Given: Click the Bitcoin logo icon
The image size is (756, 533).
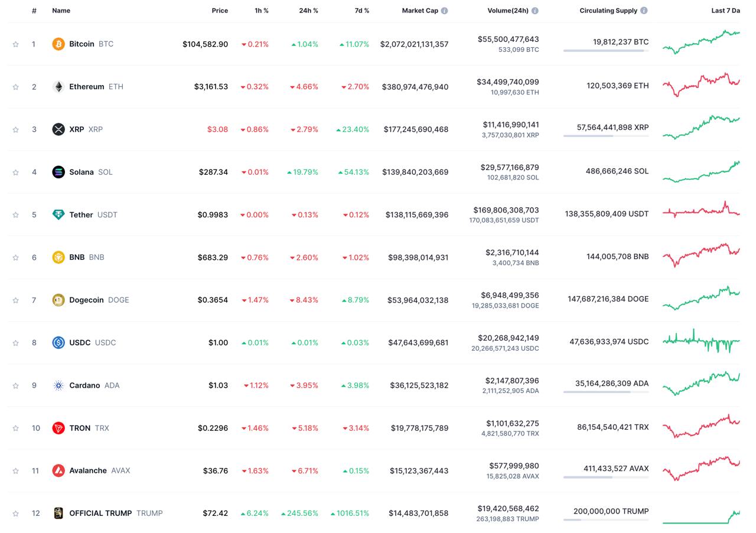Looking at the screenshot, I should click(x=58, y=44).
